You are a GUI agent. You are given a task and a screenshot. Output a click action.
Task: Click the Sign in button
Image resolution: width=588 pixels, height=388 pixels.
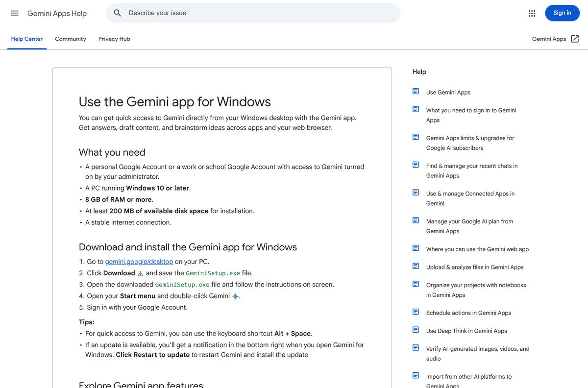pyautogui.click(x=562, y=13)
